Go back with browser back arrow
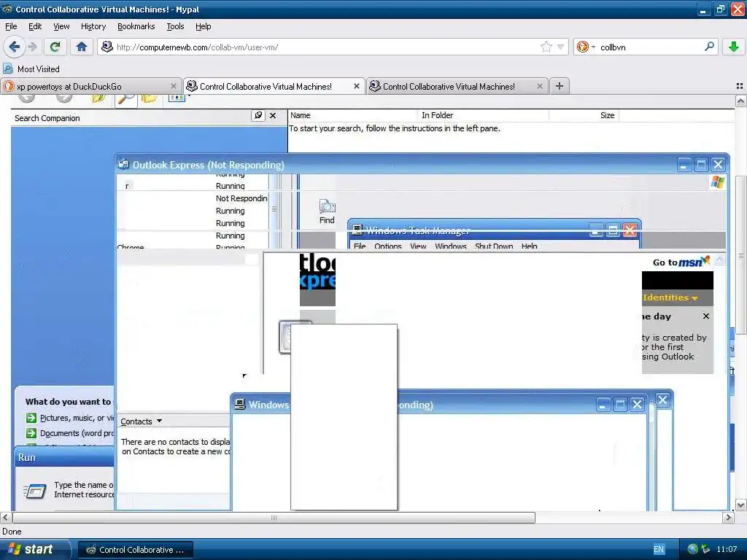 (15, 47)
